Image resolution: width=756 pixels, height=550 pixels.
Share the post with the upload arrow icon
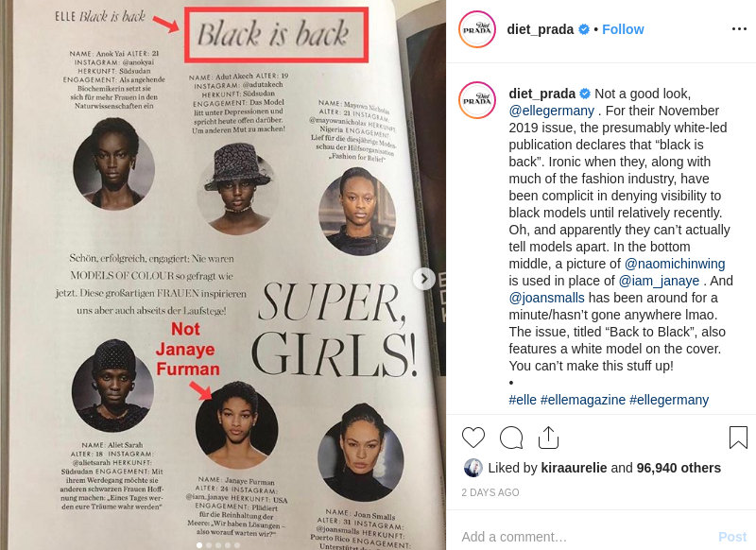pos(548,438)
